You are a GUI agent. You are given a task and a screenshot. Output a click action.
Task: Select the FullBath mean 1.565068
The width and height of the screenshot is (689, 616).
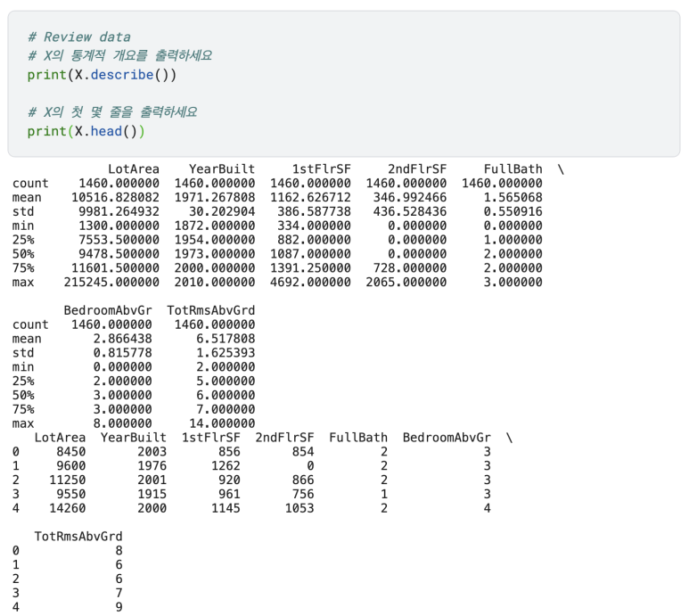[513, 197]
